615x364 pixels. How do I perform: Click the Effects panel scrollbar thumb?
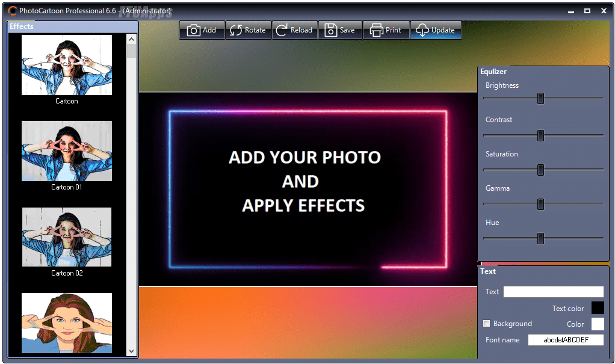[131, 51]
